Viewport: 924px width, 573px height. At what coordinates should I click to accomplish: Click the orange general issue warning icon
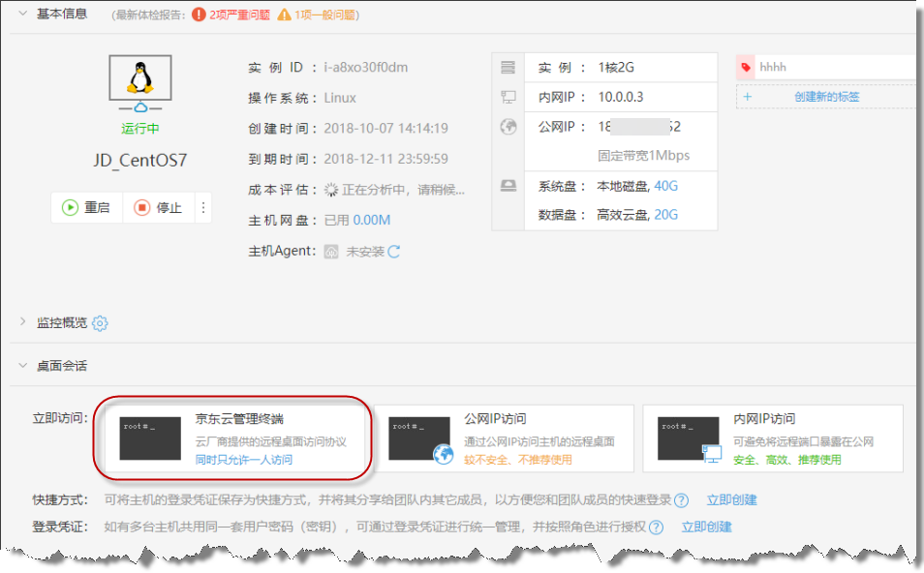point(284,15)
